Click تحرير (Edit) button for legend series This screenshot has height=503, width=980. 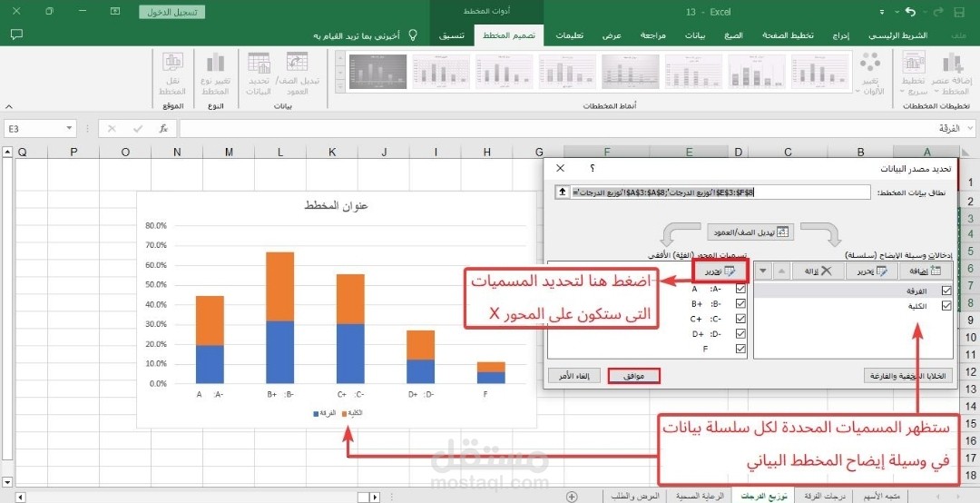click(x=872, y=271)
